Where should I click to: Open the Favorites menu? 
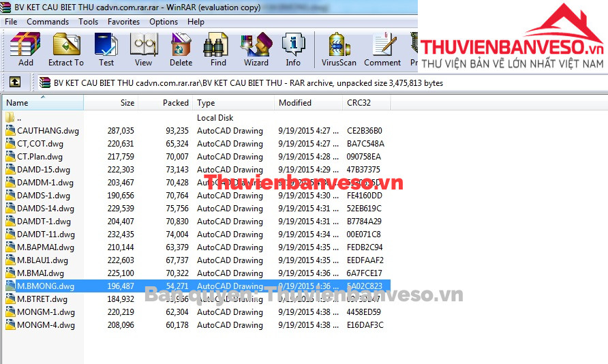click(123, 22)
